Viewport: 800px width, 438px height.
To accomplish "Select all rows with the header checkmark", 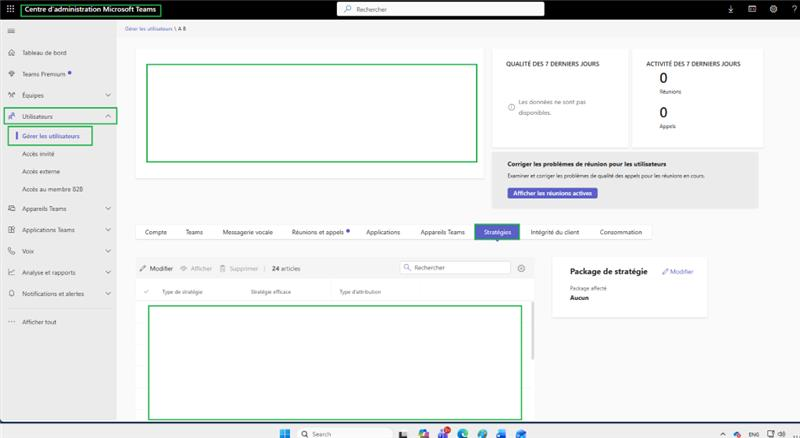I will pos(146,291).
